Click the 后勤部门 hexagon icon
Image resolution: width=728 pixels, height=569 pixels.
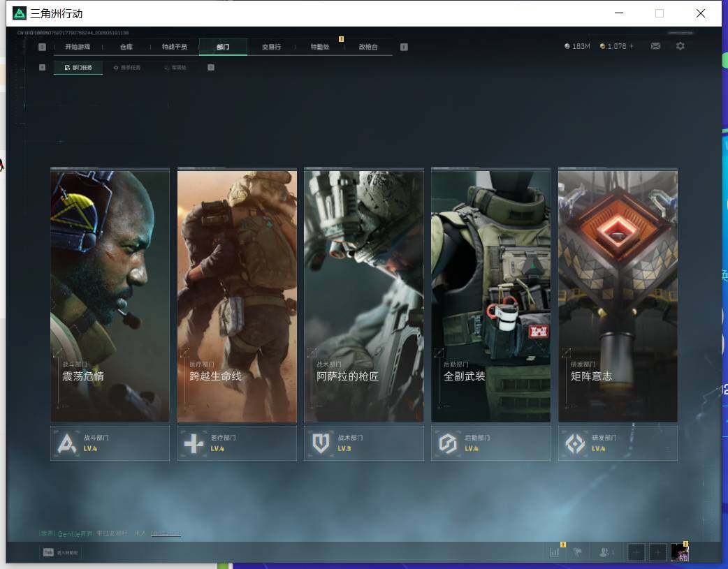tap(448, 444)
